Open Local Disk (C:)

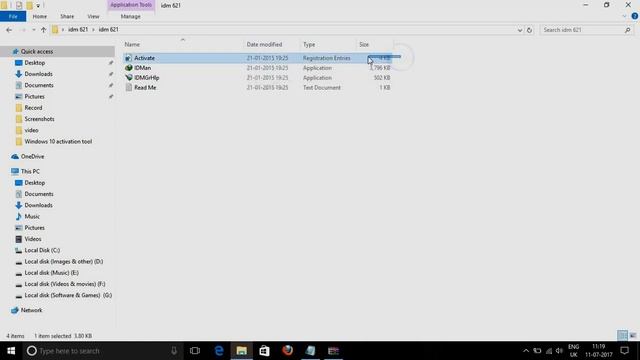[42, 250]
